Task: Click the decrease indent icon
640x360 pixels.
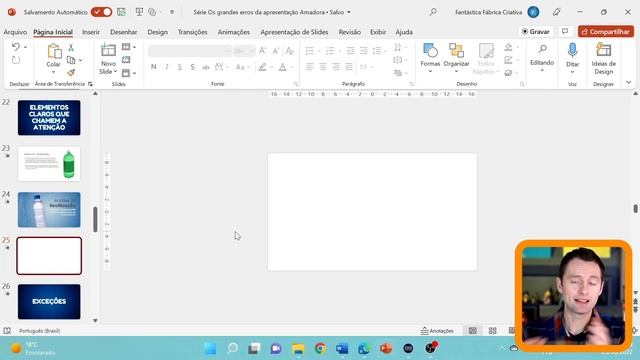Action: (x=350, y=51)
